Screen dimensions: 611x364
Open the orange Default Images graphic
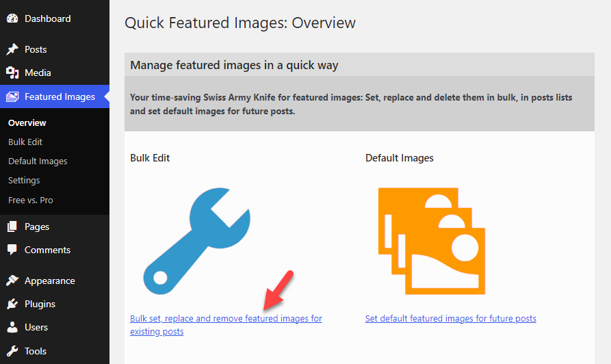pos(431,239)
